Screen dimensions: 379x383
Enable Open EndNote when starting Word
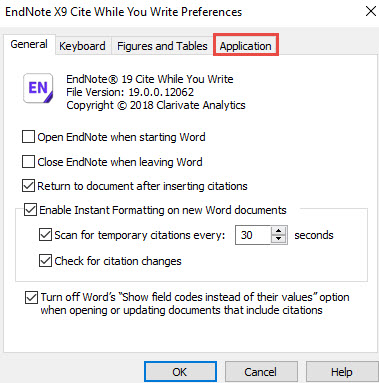coord(28,137)
